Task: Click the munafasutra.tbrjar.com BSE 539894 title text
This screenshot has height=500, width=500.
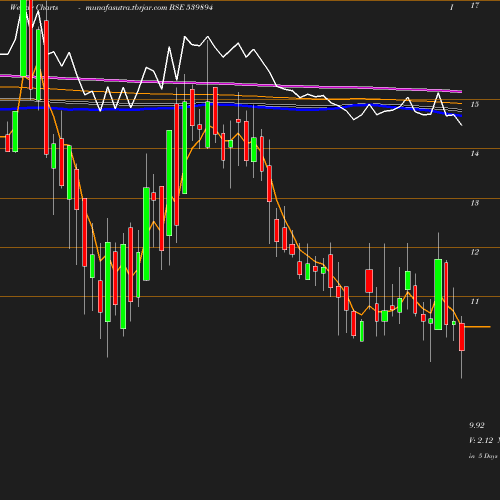Action: (x=149, y=7)
